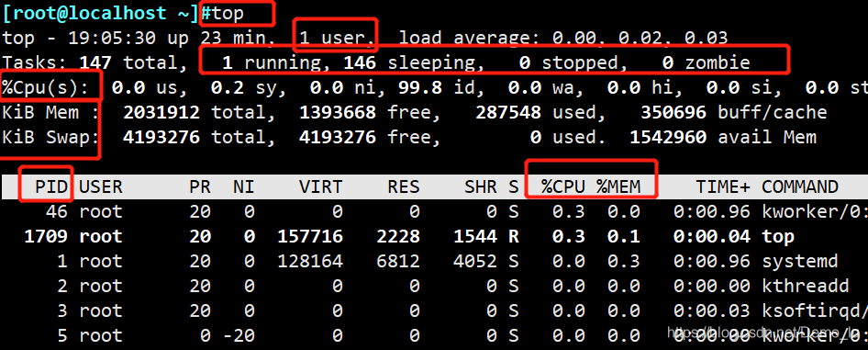Select PID 46 in the process list
Viewport: 868px width, 350px height.
point(57,211)
